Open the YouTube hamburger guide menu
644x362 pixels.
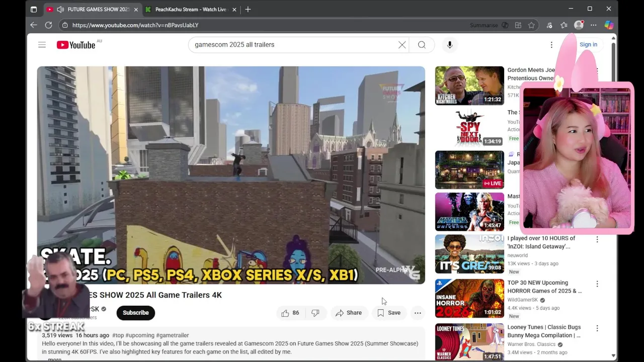pyautogui.click(x=42, y=45)
